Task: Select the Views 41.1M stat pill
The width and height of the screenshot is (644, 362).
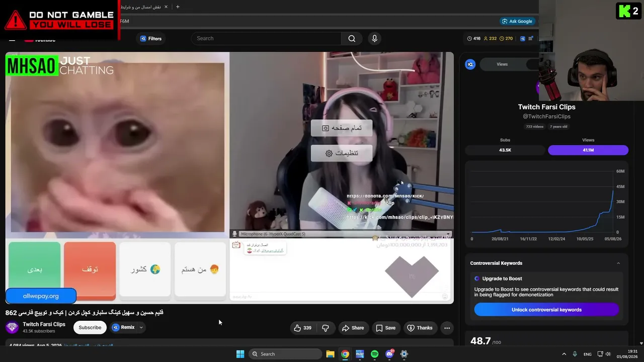Action: [588, 150]
